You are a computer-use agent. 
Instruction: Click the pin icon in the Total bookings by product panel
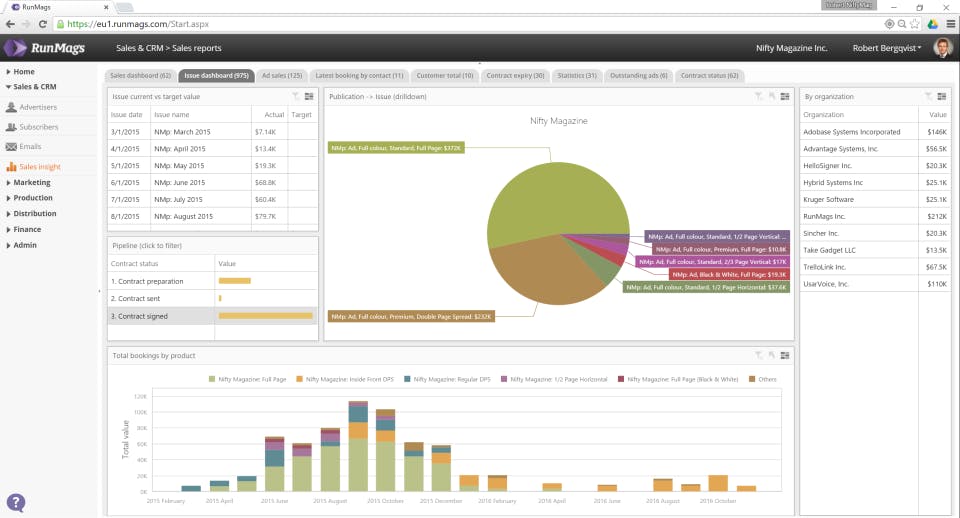pyautogui.click(x=771, y=355)
